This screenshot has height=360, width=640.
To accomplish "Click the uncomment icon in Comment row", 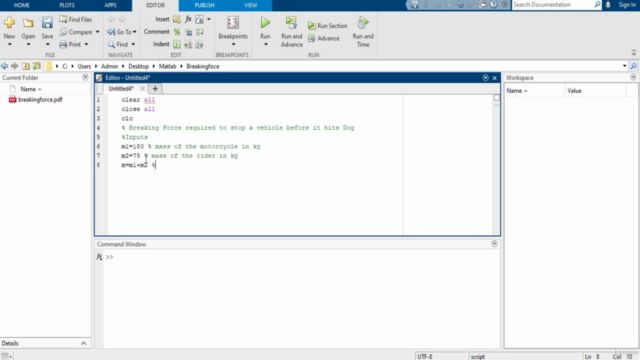I will [x=188, y=32].
